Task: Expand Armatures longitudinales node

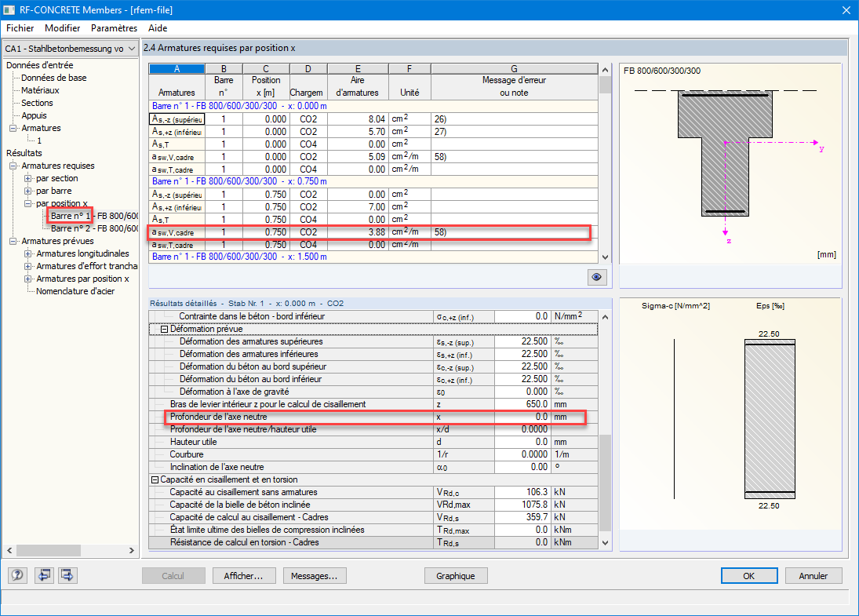Action: click(27, 253)
